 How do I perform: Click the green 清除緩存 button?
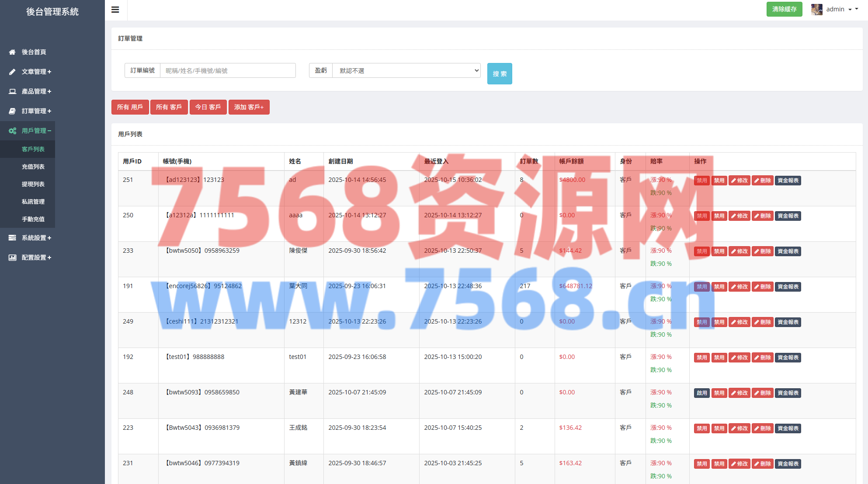pyautogui.click(x=784, y=9)
